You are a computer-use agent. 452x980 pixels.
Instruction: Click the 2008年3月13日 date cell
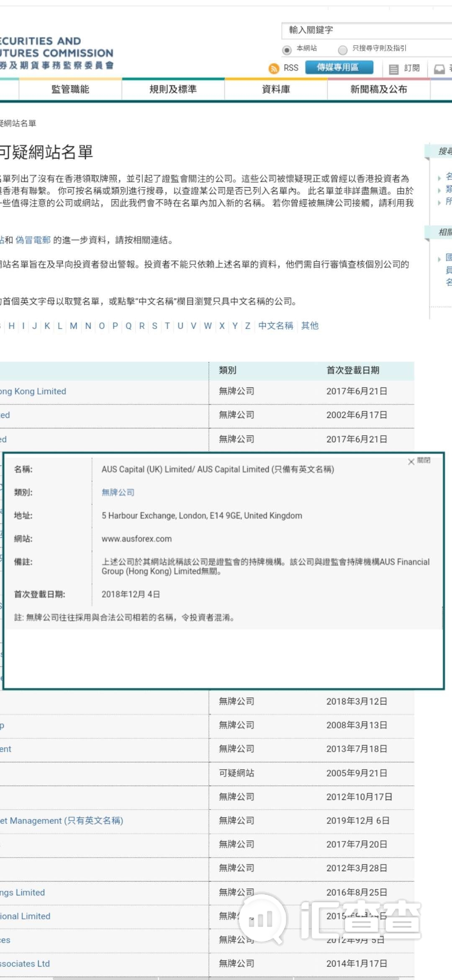[x=357, y=725]
